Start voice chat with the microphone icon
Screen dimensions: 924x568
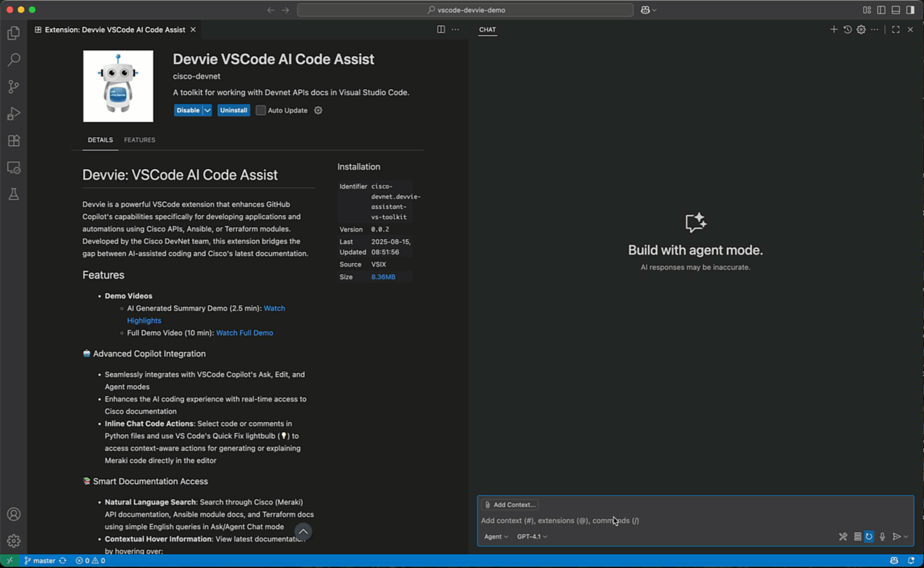coord(883,536)
